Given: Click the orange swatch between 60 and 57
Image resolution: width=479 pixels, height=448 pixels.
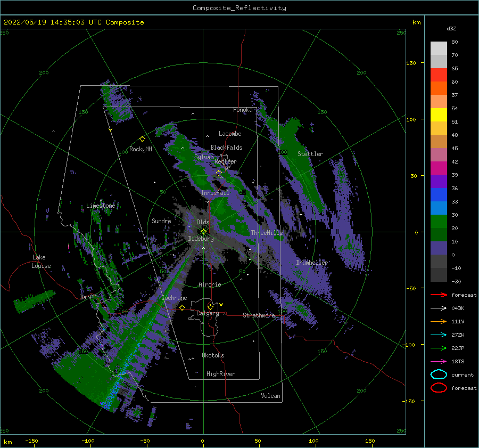Looking at the screenshot, I should tap(439, 88).
